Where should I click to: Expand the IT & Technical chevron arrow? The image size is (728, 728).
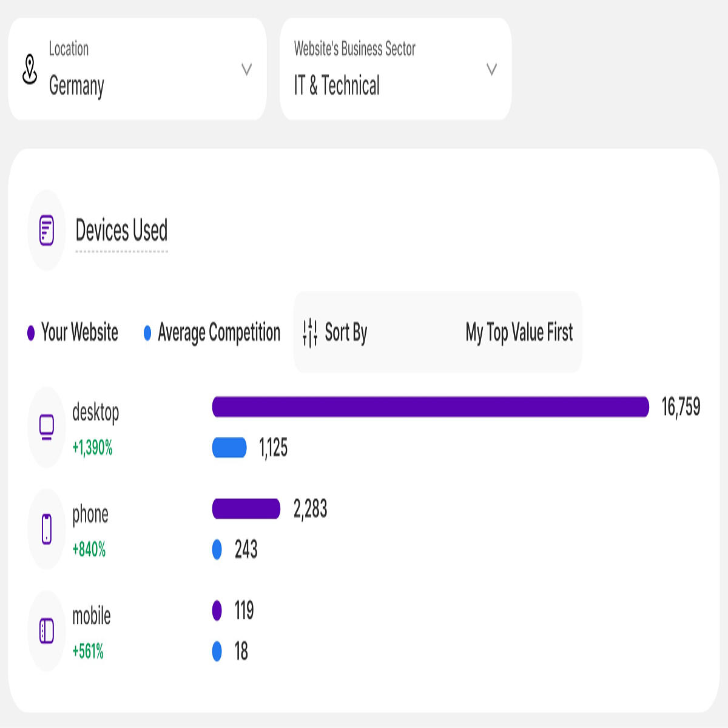click(x=492, y=69)
